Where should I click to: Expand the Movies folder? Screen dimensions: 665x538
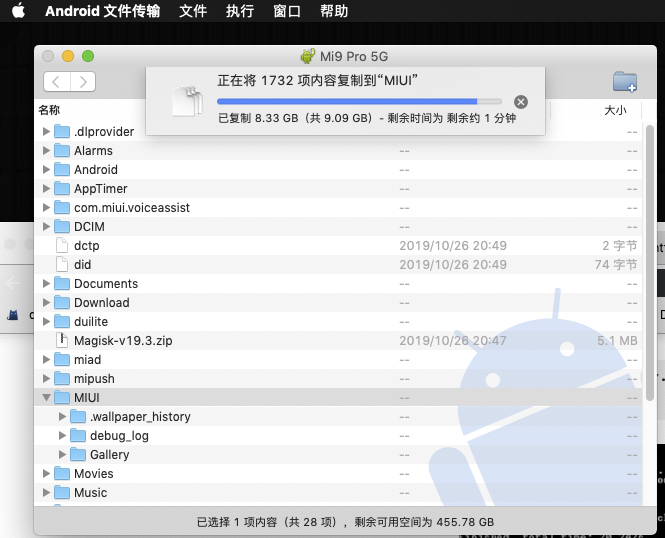pos(46,474)
